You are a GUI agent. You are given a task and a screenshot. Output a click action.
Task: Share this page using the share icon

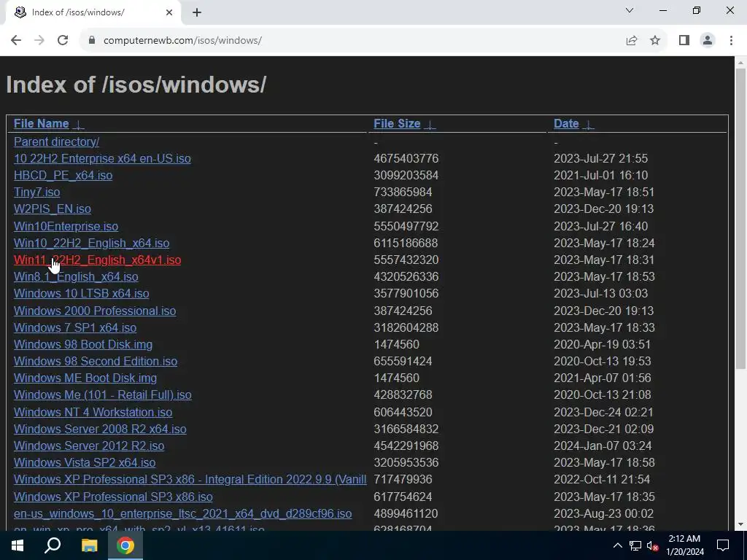click(632, 41)
